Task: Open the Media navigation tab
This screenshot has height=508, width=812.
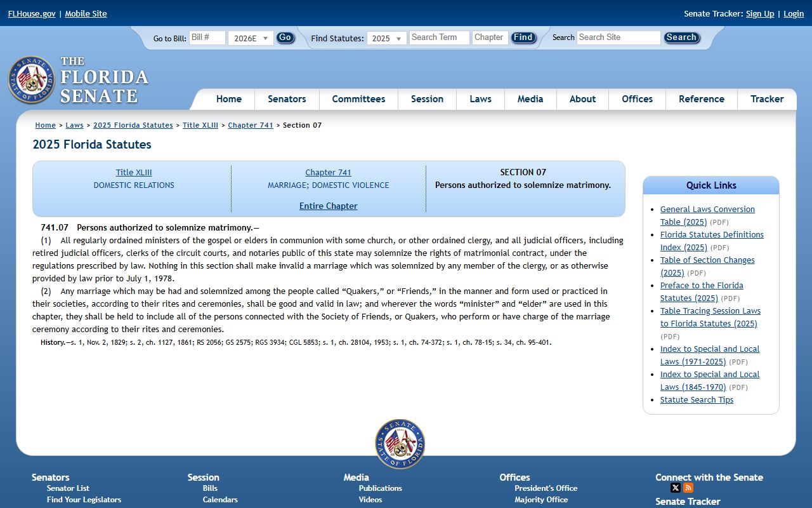Action: point(530,99)
